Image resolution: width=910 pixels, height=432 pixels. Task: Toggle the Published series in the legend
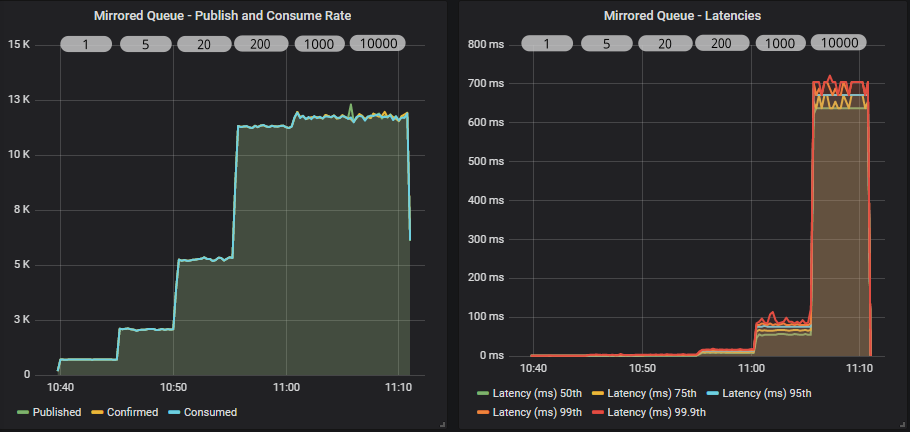(56, 412)
